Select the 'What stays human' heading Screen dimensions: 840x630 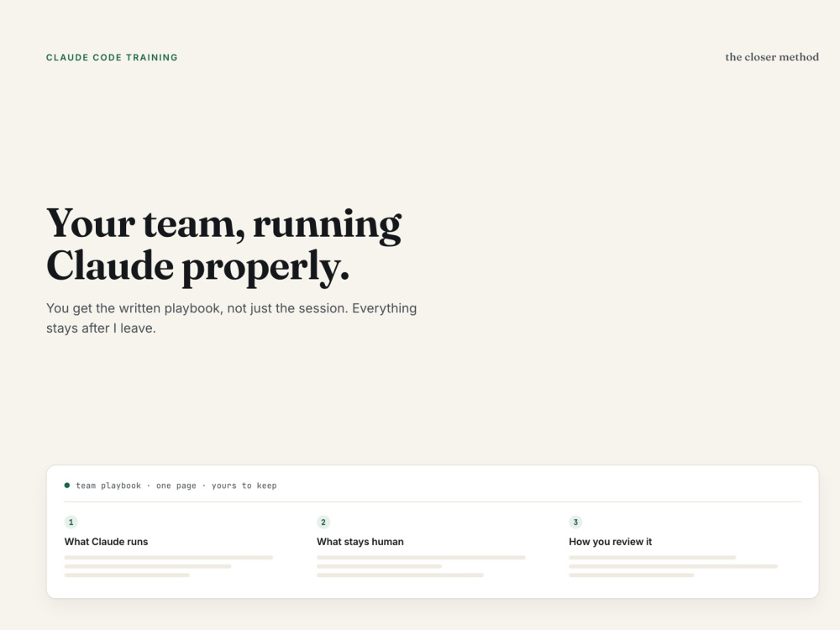click(360, 542)
